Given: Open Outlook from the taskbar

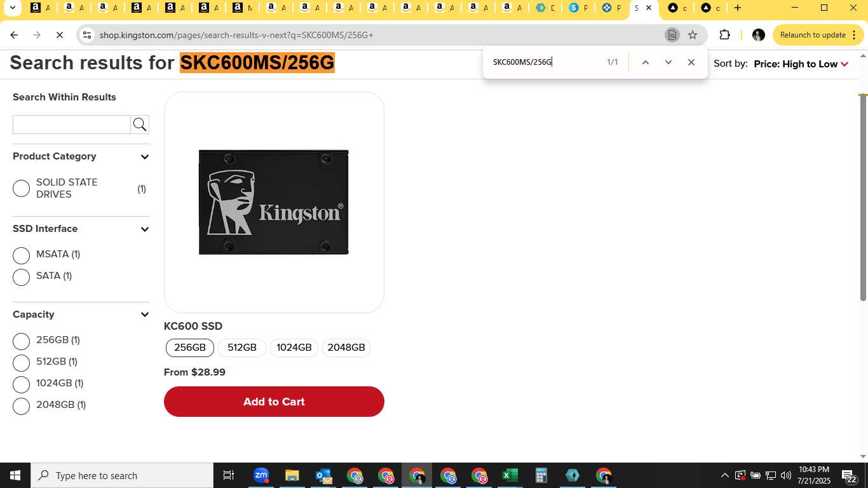Looking at the screenshot, I should tap(323, 475).
